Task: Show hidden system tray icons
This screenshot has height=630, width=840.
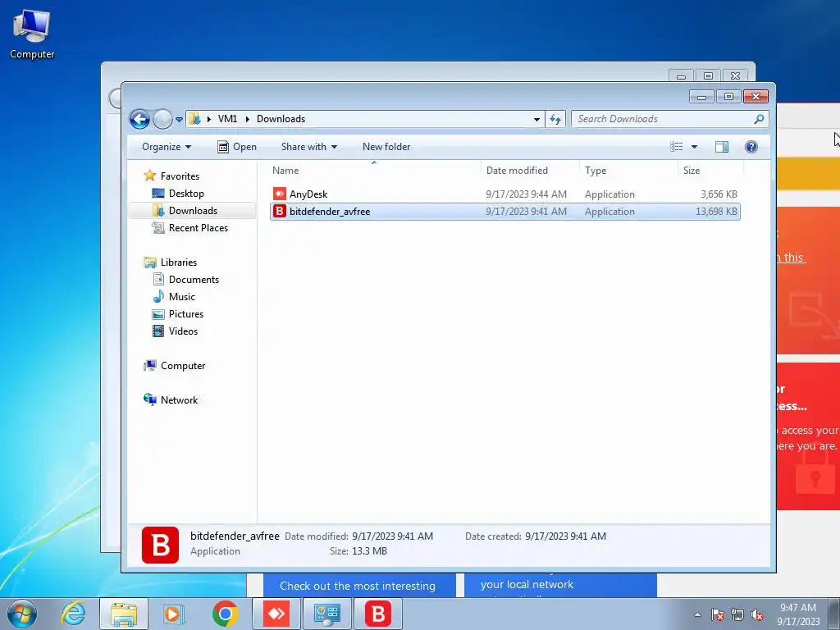Action: click(x=697, y=614)
